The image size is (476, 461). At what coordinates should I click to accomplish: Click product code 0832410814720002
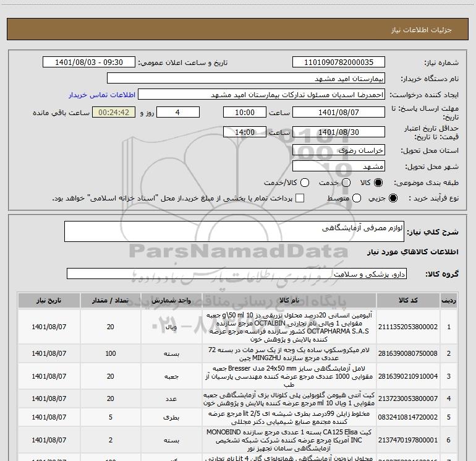[408, 417]
